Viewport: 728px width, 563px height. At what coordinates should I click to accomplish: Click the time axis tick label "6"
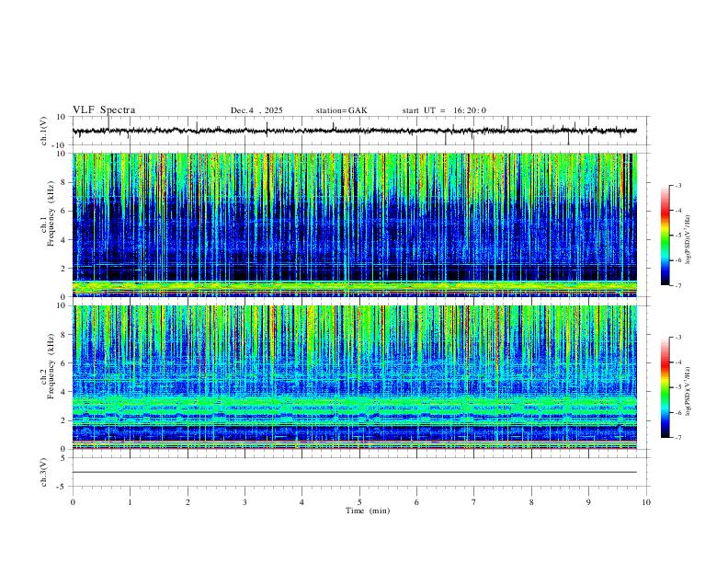pyautogui.click(x=416, y=502)
